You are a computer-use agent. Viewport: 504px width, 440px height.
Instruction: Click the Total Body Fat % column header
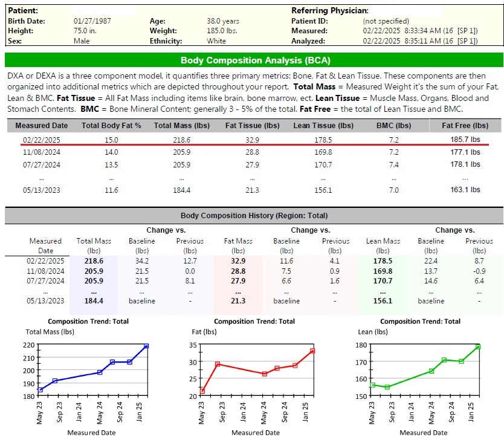tap(111, 125)
